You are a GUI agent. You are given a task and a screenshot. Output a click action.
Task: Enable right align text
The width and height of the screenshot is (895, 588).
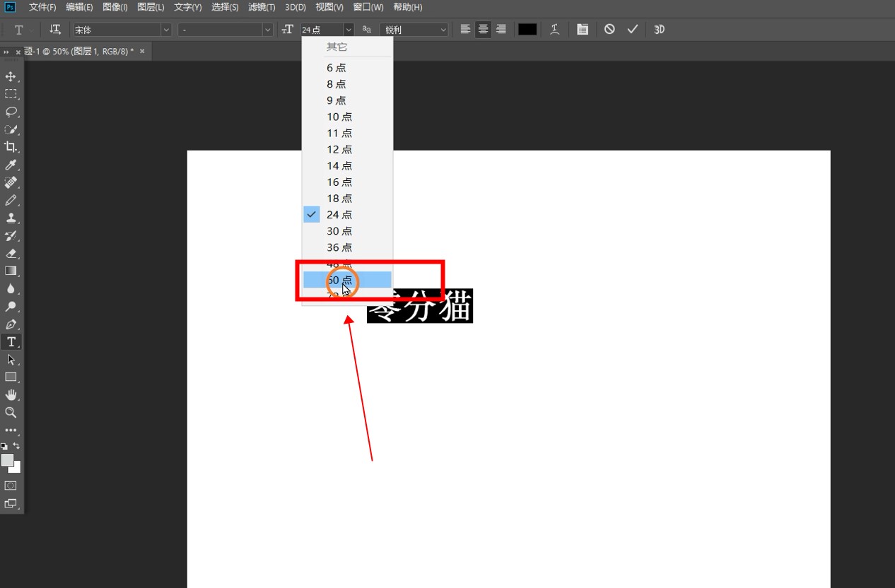[501, 30]
